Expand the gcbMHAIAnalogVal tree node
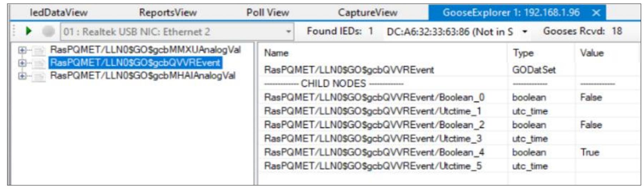This screenshot has width=644, height=189. pyautogui.click(x=22, y=76)
